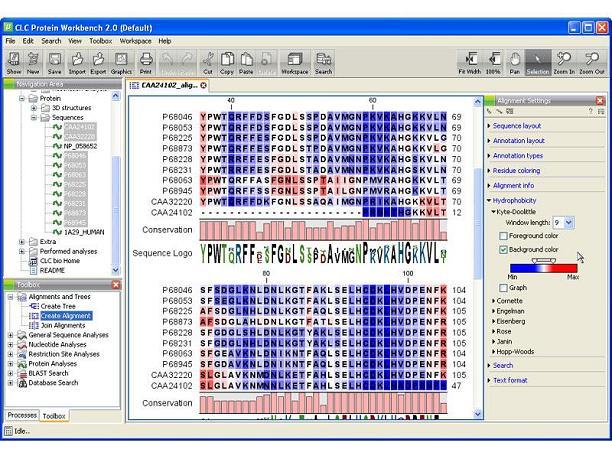Image resolution: width=612 pixels, height=459 pixels.
Task: Set zoom to 100% icon
Action: pyautogui.click(x=493, y=62)
